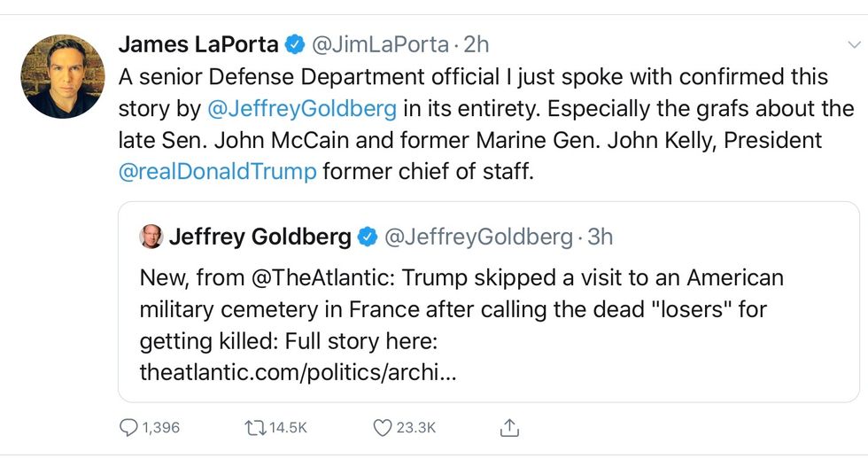Retweet this tweet via the retweet icon
The width and height of the screenshot is (868, 459).
[254, 428]
